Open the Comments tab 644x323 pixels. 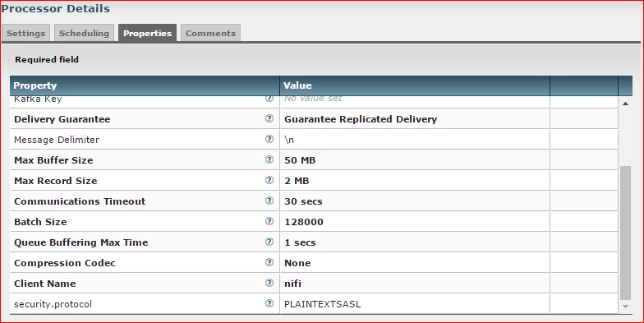[x=210, y=33]
